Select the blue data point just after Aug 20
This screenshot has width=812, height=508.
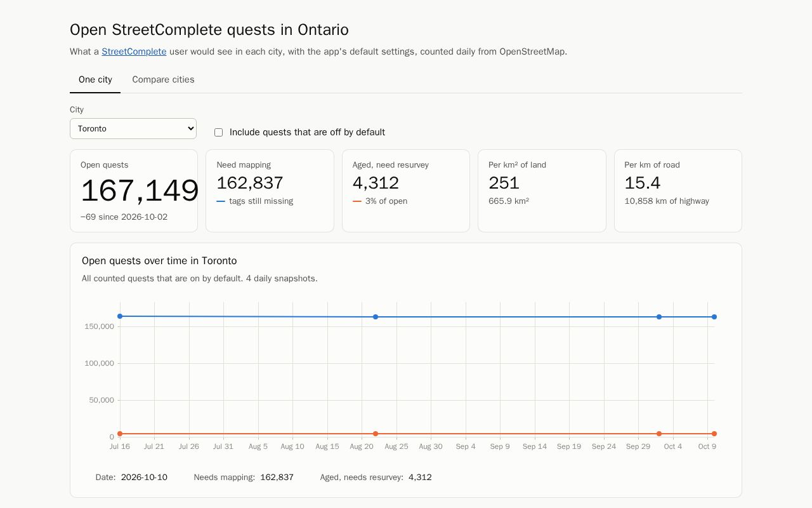pyautogui.click(x=376, y=317)
